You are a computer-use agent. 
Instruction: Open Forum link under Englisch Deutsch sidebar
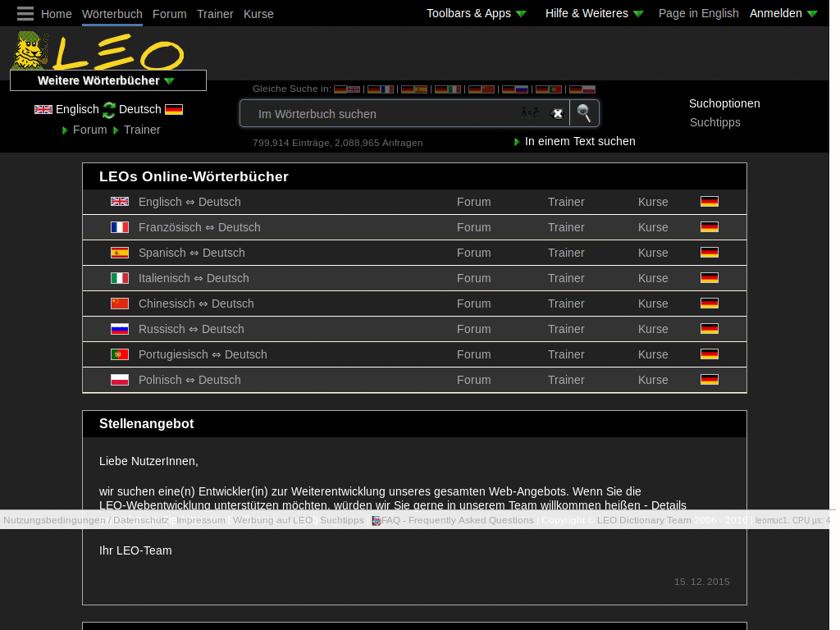90,130
